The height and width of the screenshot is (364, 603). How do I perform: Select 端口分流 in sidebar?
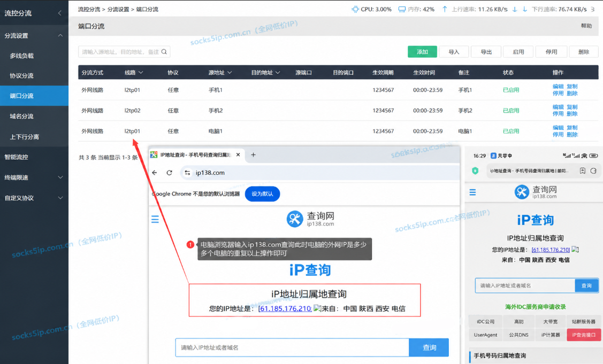[x=34, y=96]
